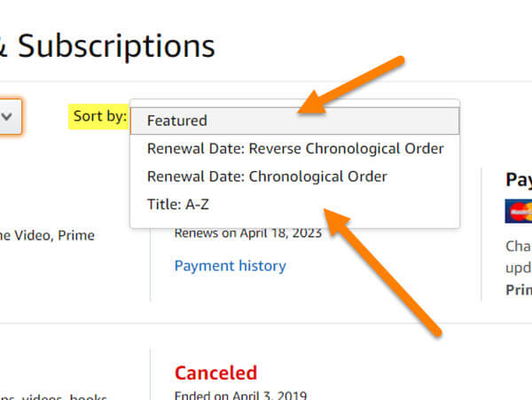Image resolution: width=532 pixels, height=400 pixels.
Task: Click the red Canceled status text
Action: point(215,373)
